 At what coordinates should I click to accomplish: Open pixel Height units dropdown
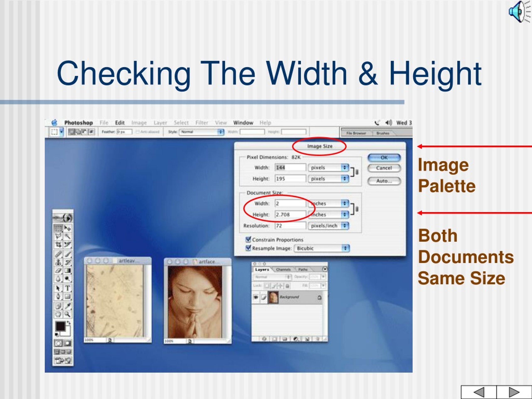click(x=328, y=179)
